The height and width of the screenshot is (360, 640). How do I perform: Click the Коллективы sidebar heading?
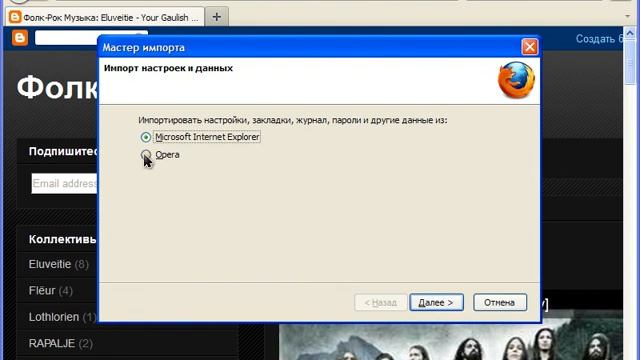coord(62,239)
